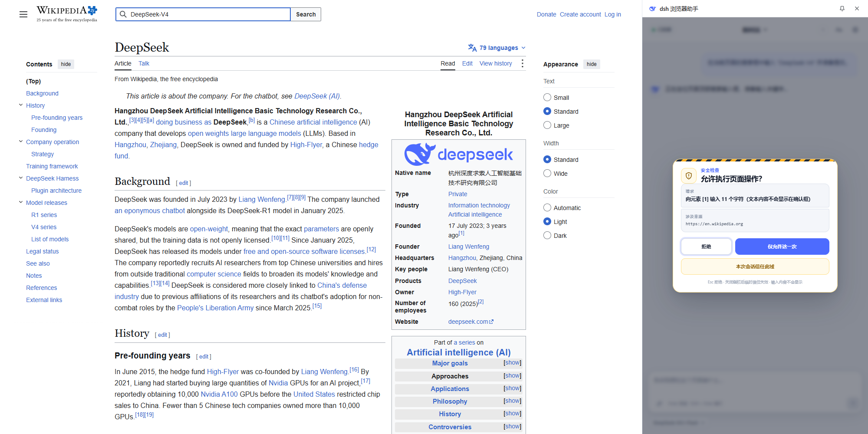Select Light color mode
868x434 pixels.
coord(547,222)
